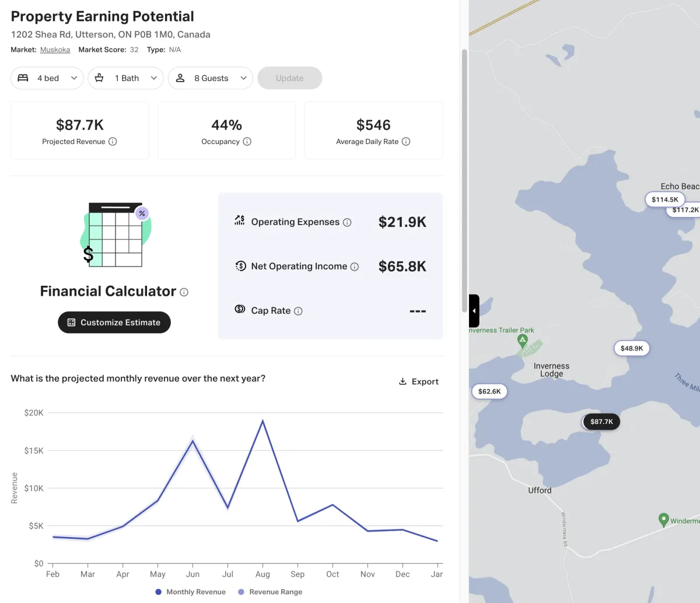Select the $114.5K map price marker
The width and height of the screenshot is (700, 603).
pos(664,199)
